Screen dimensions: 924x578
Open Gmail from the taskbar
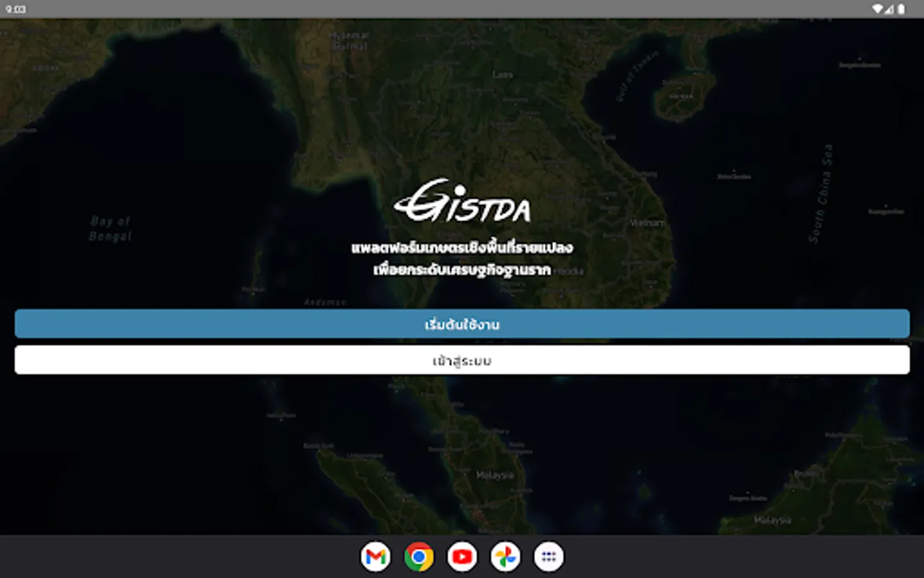376,557
